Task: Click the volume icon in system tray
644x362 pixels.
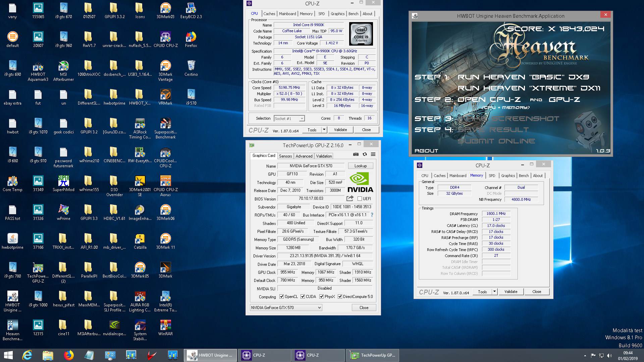Action: point(609,355)
